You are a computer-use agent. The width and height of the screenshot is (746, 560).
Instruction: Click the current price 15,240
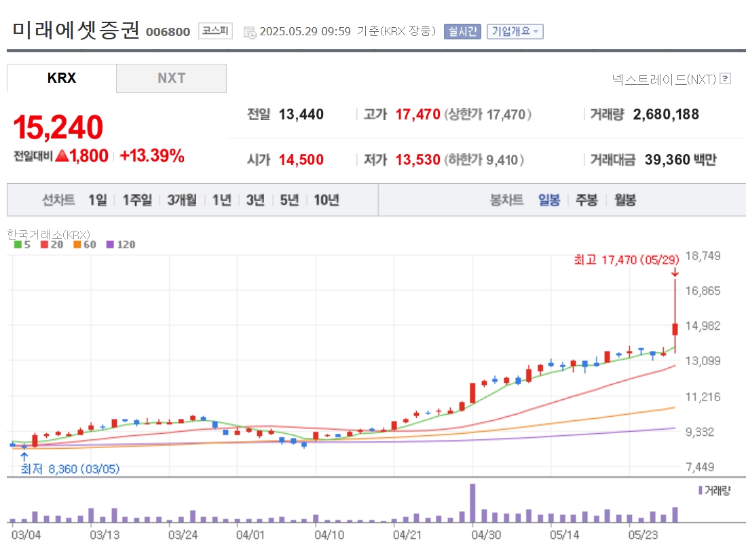pyautogui.click(x=58, y=128)
